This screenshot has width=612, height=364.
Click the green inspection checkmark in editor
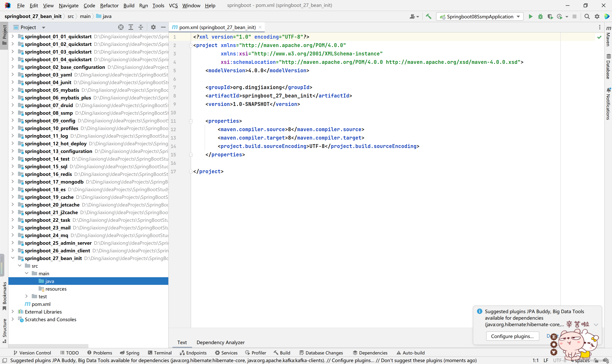pos(599,37)
